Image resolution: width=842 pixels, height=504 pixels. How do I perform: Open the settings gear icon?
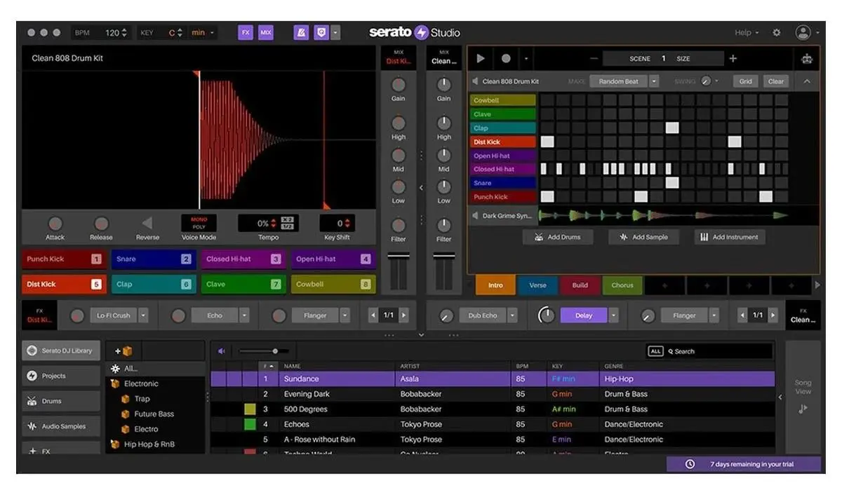(x=776, y=32)
